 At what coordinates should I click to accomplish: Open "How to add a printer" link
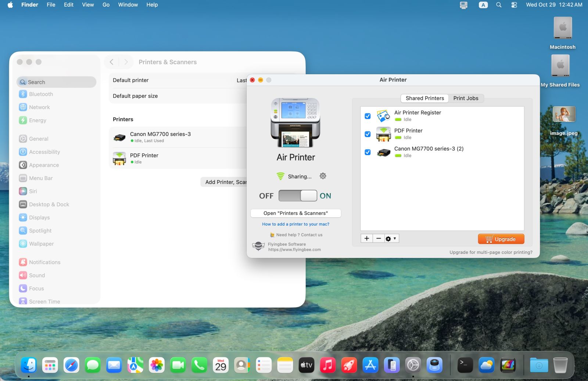click(x=295, y=224)
